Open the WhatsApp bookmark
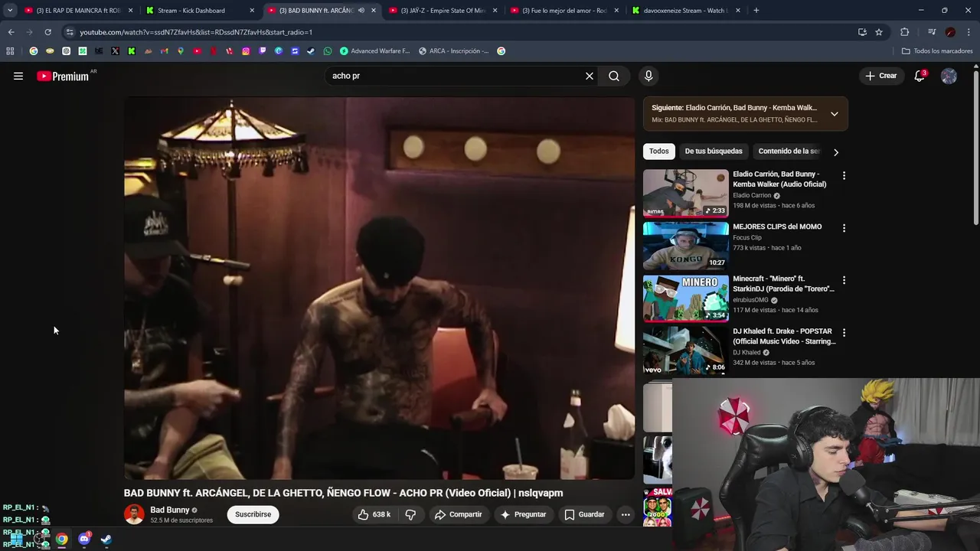Screen dimensions: 980x551 click(x=328, y=51)
